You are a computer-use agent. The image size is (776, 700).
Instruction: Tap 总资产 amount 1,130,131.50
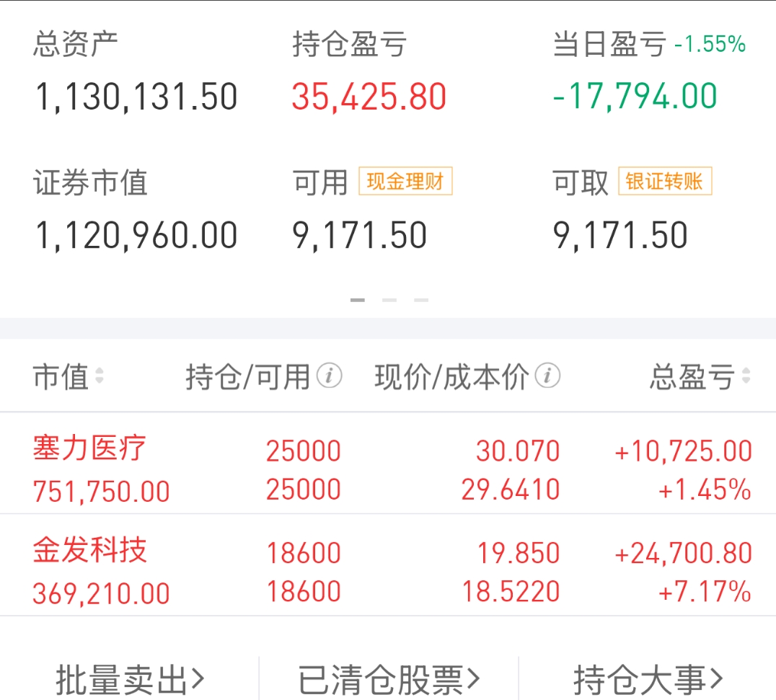136,97
